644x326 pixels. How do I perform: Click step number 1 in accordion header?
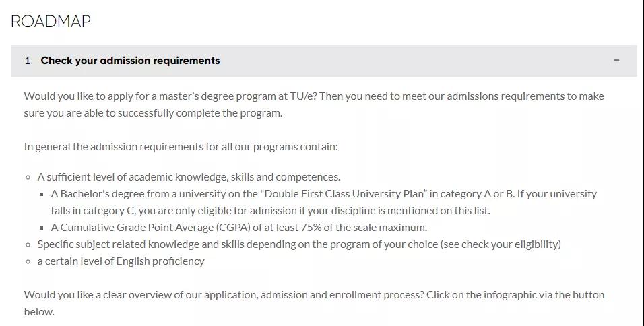tap(28, 61)
